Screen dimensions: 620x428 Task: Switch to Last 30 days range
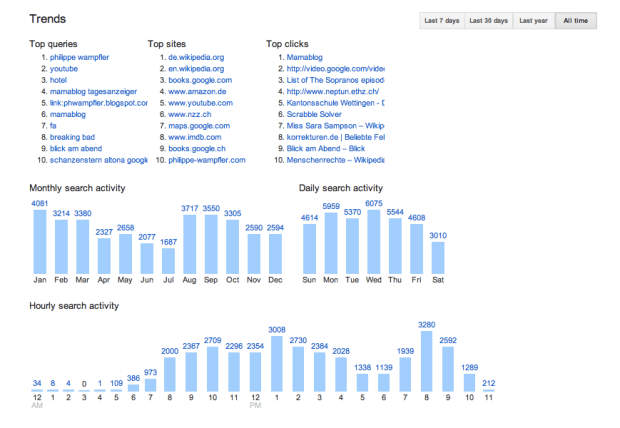488,21
